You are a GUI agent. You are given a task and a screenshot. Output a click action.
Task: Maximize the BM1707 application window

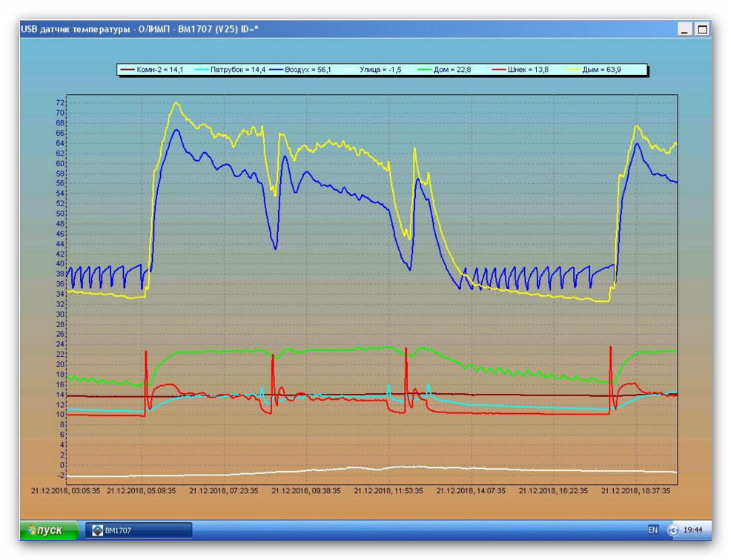[701, 30]
